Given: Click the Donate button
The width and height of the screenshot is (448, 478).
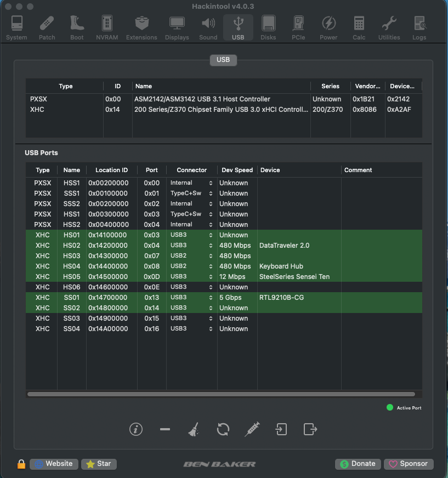Looking at the screenshot, I should point(358,464).
